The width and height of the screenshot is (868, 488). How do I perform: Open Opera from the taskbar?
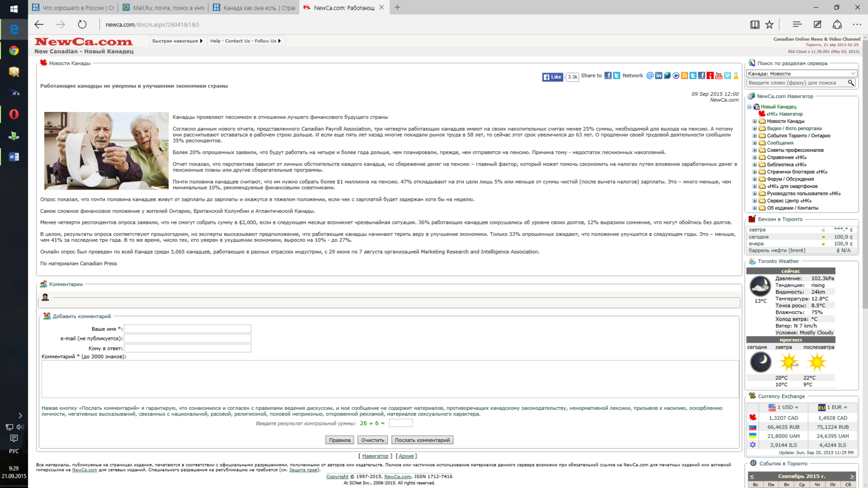(14, 114)
